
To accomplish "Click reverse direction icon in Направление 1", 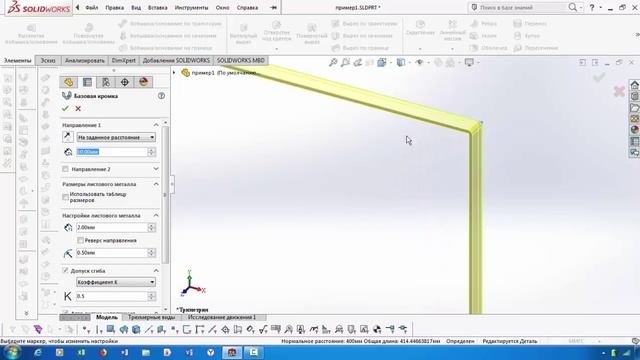I will 68,137.
